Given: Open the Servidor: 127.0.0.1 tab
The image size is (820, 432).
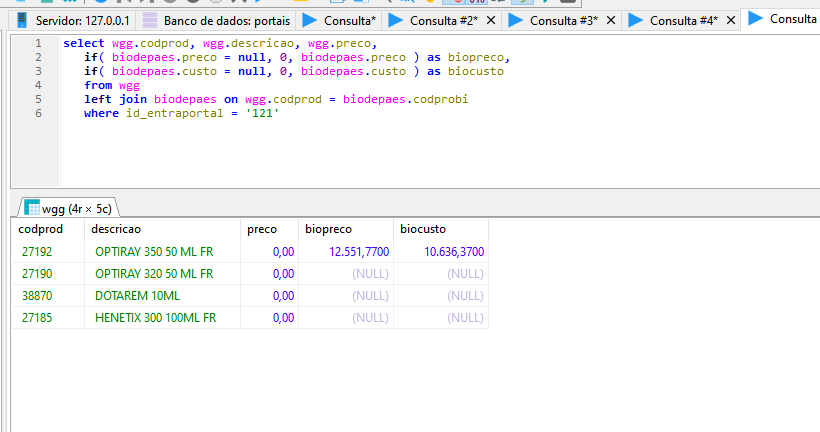Looking at the screenshot, I should coord(82,20).
